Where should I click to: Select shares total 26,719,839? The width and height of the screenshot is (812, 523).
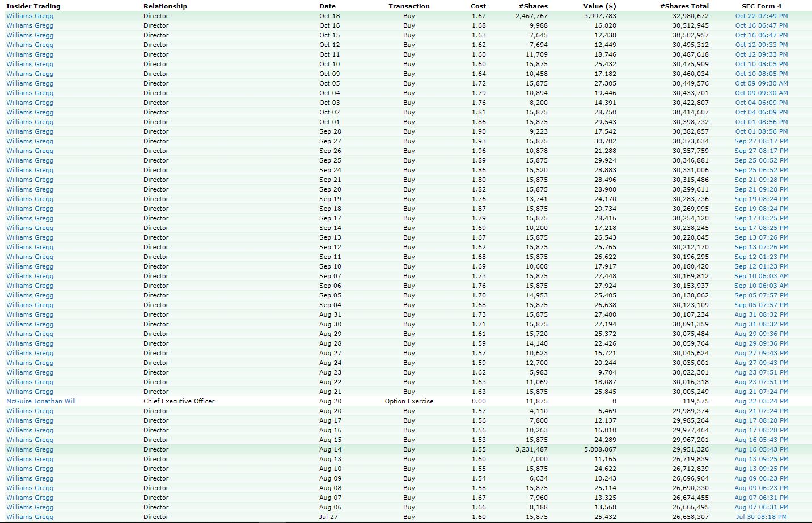click(x=691, y=459)
